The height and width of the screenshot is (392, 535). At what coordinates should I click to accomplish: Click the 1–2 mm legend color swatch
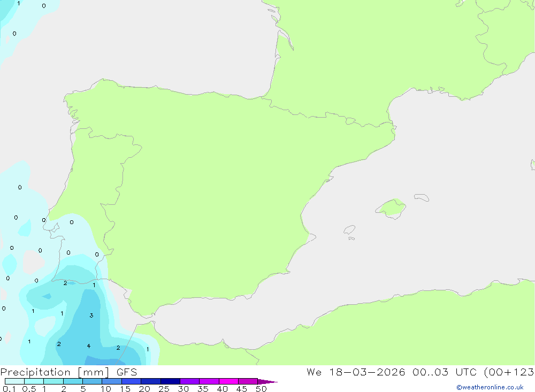pyautogui.click(x=53, y=381)
